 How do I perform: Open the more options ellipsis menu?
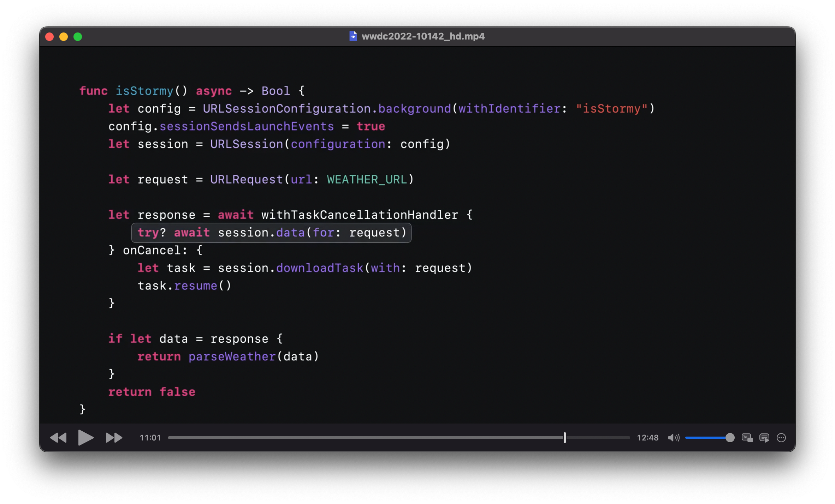(x=781, y=438)
